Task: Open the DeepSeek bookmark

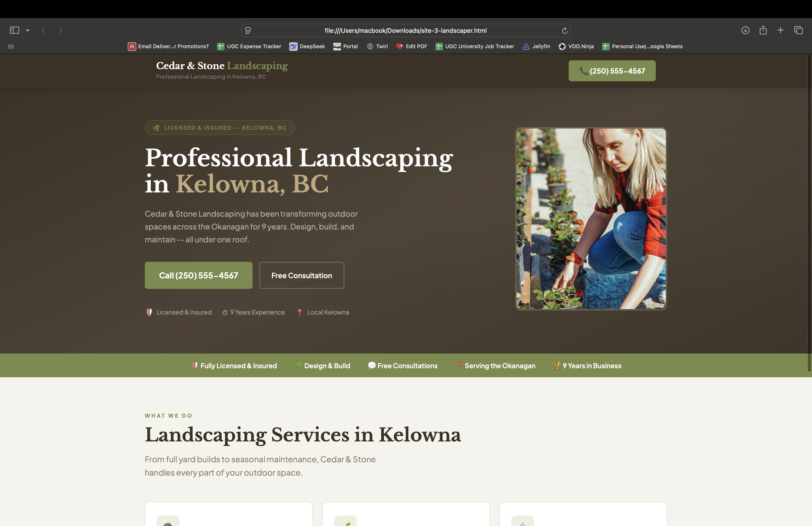Action: [307, 46]
